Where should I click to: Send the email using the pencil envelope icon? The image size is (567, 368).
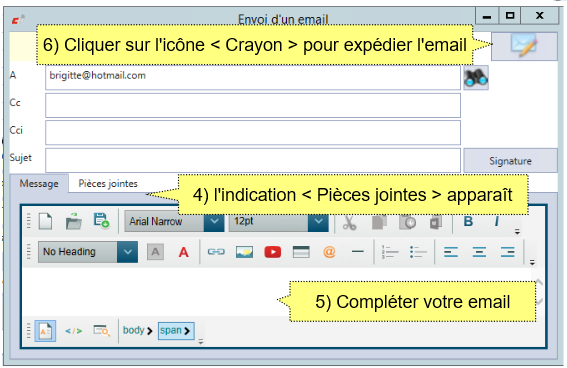(524, 46)
